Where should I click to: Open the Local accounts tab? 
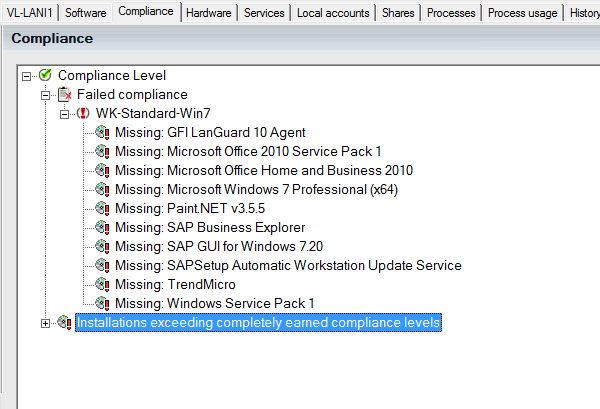pos(335,12)
